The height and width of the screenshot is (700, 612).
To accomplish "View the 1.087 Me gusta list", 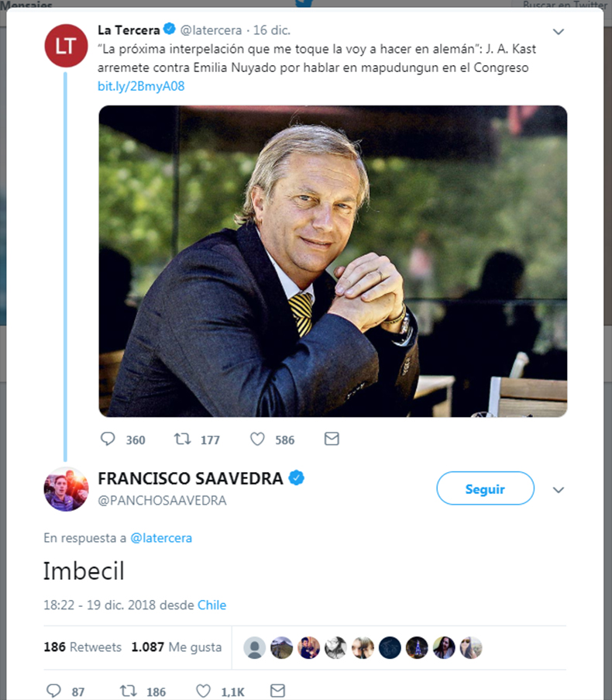I will [x=176, y=647].
